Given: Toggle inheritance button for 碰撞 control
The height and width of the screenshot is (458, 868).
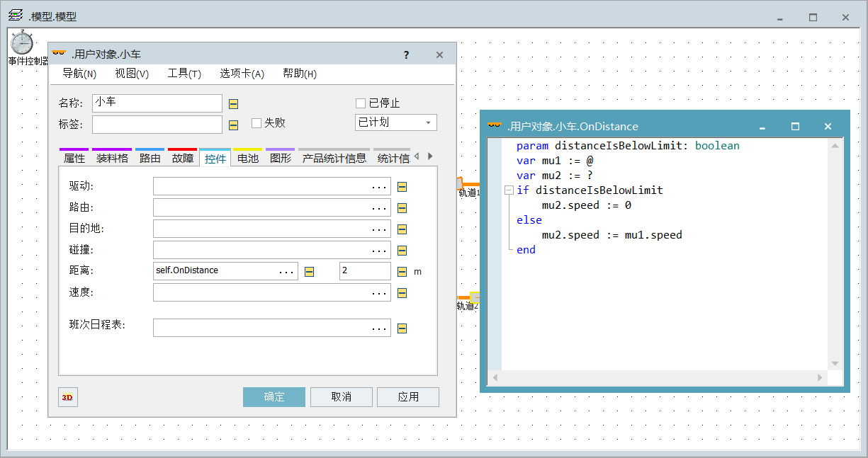Looking at the screenshot, I should pos(402,251).
